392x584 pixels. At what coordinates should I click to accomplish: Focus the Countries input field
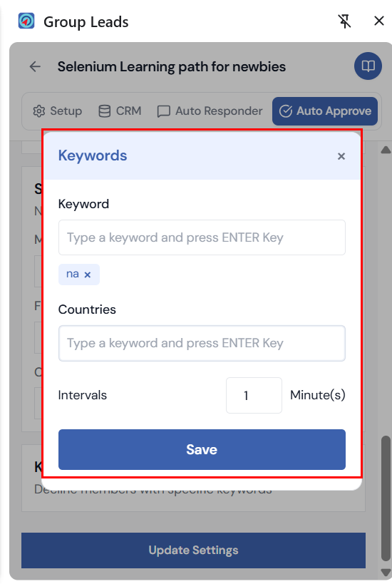point(202,344)
